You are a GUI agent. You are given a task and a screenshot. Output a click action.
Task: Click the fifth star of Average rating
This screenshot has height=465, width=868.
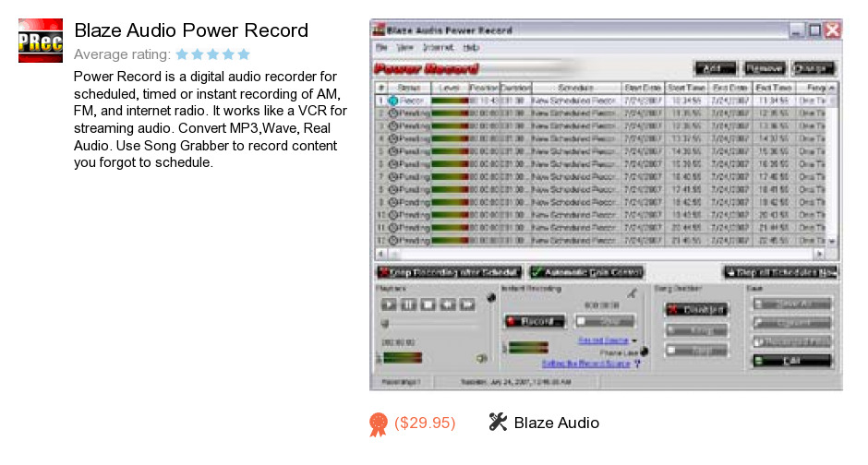(244, 54)
